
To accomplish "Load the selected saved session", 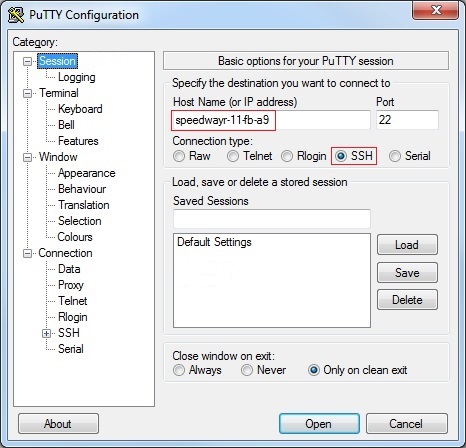I will point(407,245).
